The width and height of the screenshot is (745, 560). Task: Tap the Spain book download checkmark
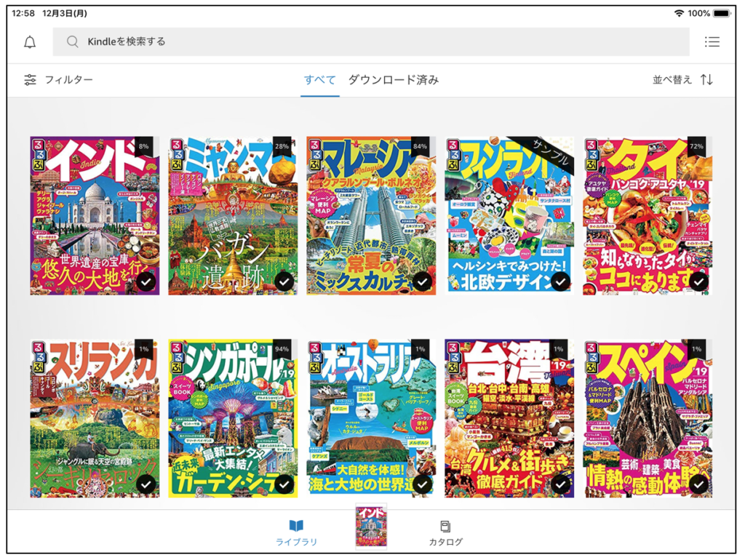[698, 484]
